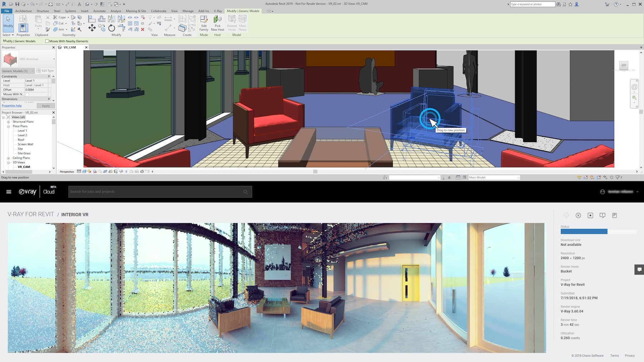Switch to the Annotate ribbon tab
This screenshot has height=362, width=644.
(99, 11)
